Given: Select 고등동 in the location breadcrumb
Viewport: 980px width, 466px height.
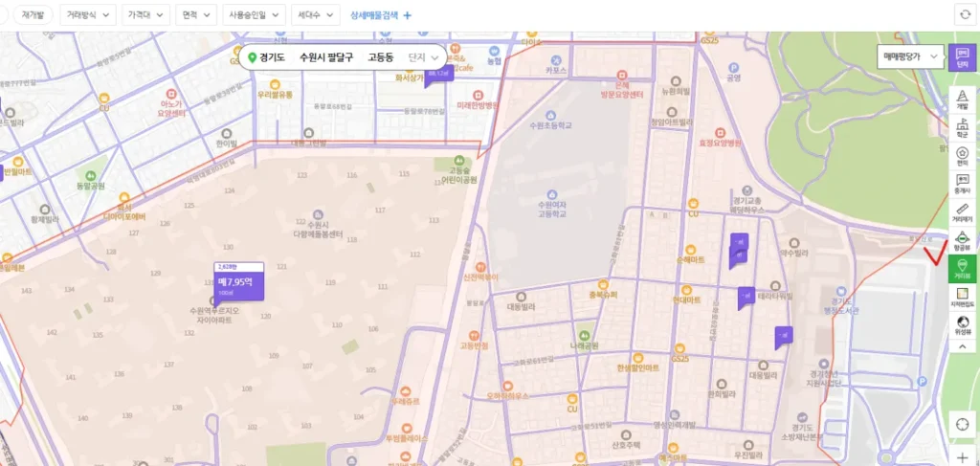Looking at the screenshot, I should point(381,57).
